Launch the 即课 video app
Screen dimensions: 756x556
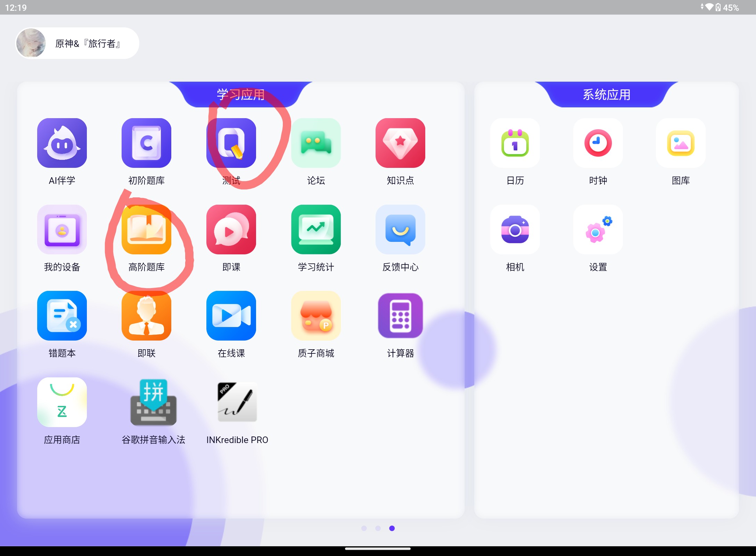pos(231,229)
